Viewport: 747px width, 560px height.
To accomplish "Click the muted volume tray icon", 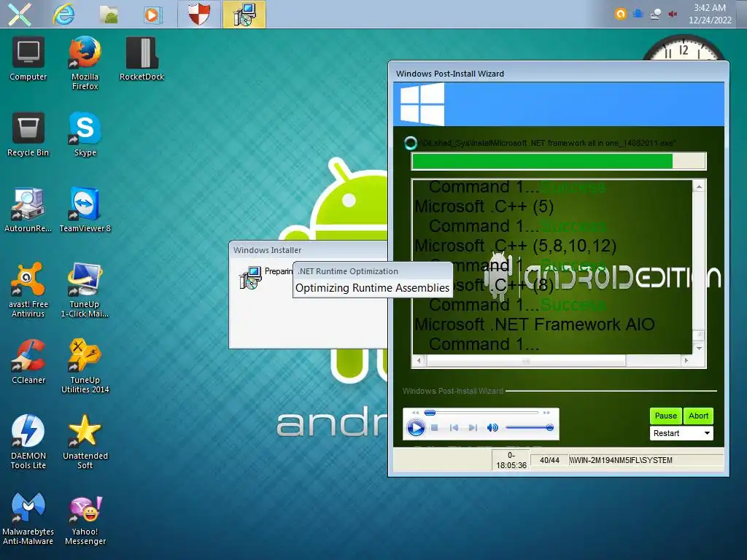I will (673, 14).
